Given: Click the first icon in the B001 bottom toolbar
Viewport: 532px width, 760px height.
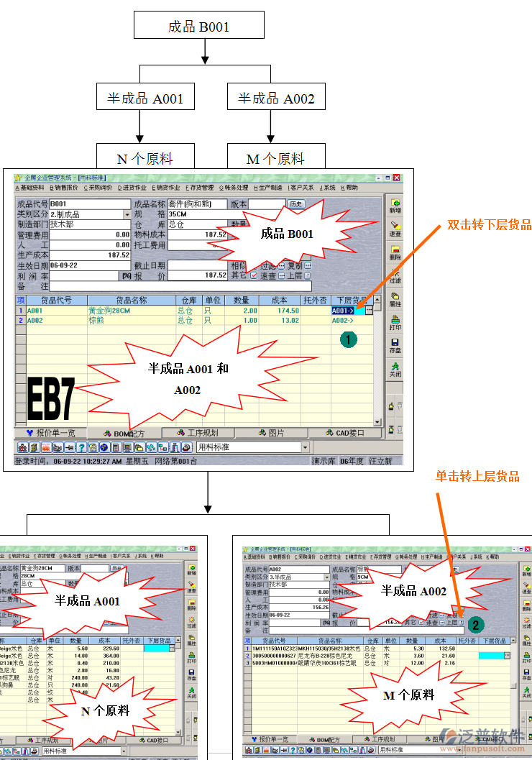Looking at the screenshot, I should (22, 447).
